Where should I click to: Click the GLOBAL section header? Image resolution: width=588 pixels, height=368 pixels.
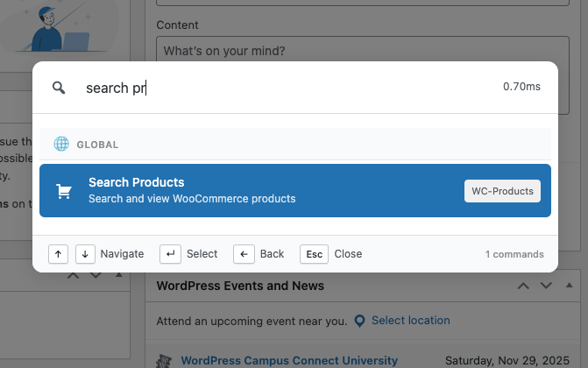(x=98, y=145)
